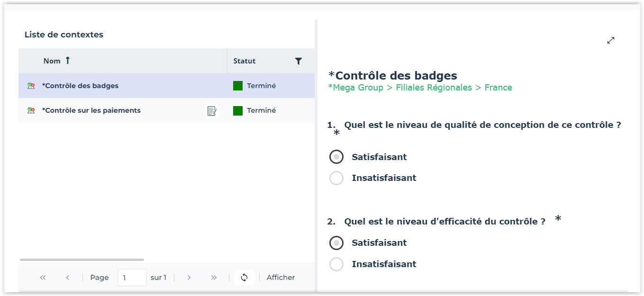This screenshot has width=644, height=296.
Task: Go to the last page
Action: click(x=214, y=278)
